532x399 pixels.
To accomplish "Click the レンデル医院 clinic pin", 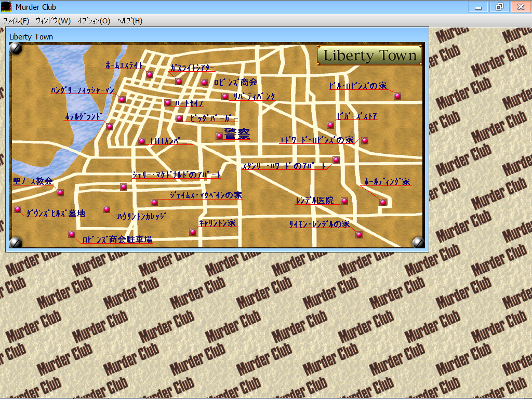I will (x=345, y=201).
